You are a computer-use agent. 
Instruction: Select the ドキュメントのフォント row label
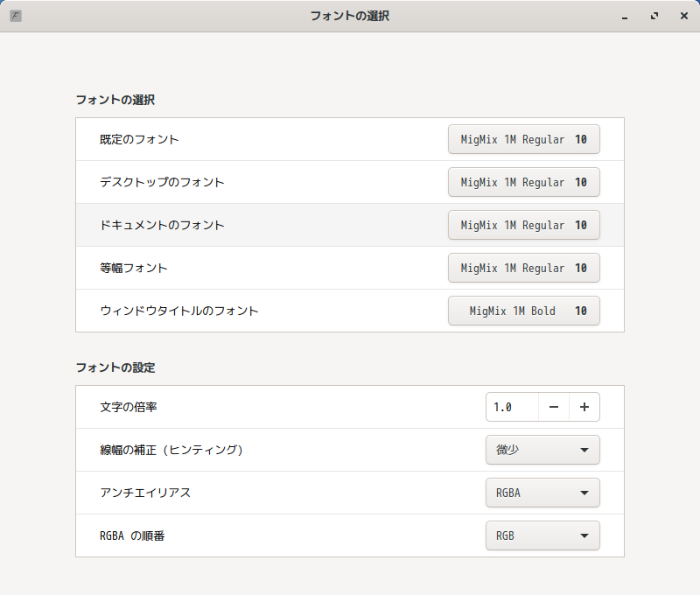tap(162, 225)
